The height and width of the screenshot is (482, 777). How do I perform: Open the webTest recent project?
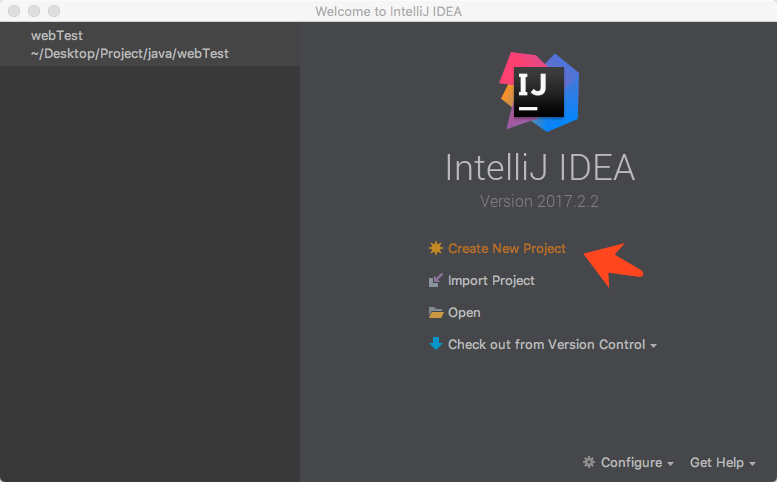coord(57,36)
